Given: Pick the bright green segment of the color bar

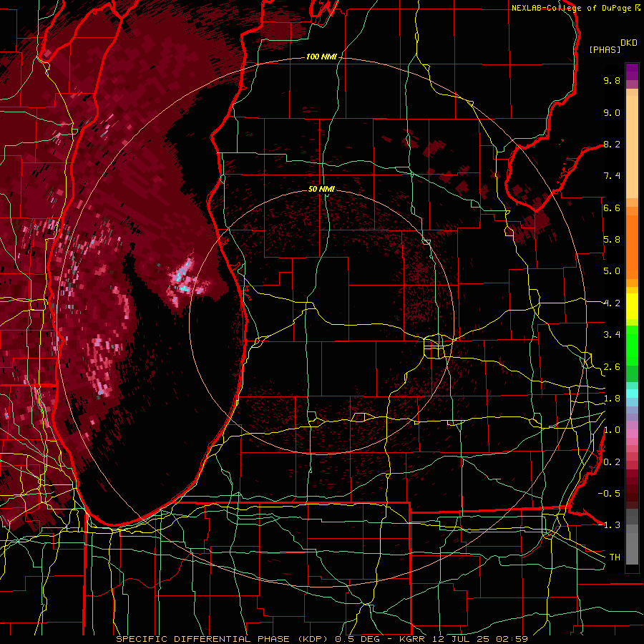Looking at the screenshot, I should point(632,346).
